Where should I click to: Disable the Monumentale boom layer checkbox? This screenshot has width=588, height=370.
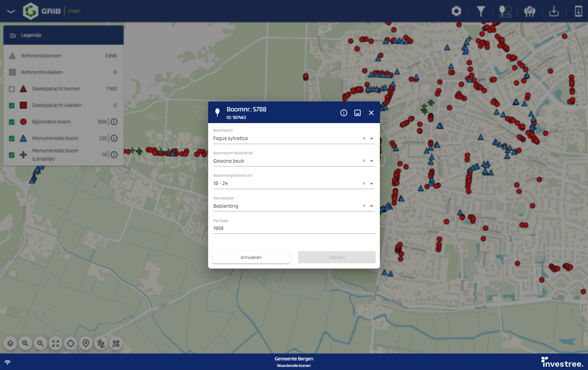[12, 138]
